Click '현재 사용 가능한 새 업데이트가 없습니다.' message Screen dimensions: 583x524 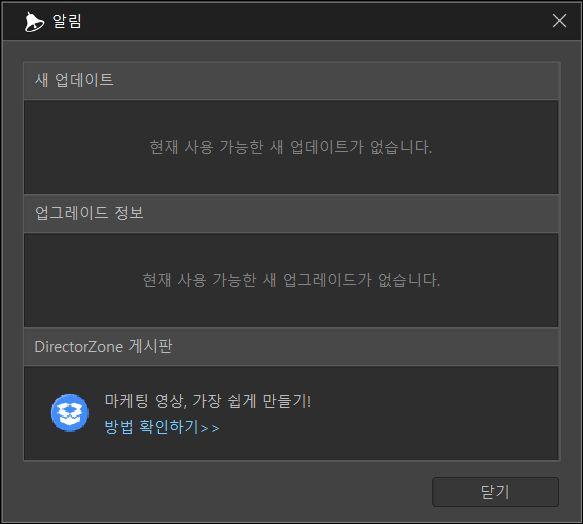[x=291, y=147]
